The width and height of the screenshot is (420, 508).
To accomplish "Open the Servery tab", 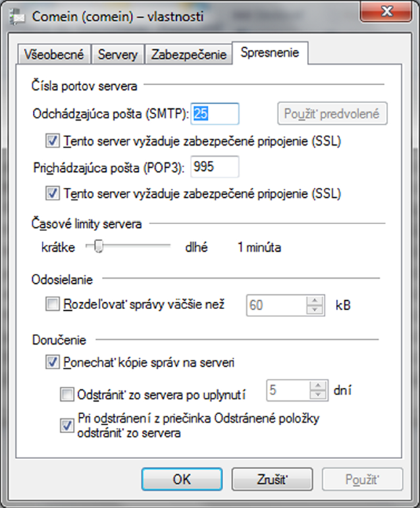I will pyautogui.click(x=118, y=54).
